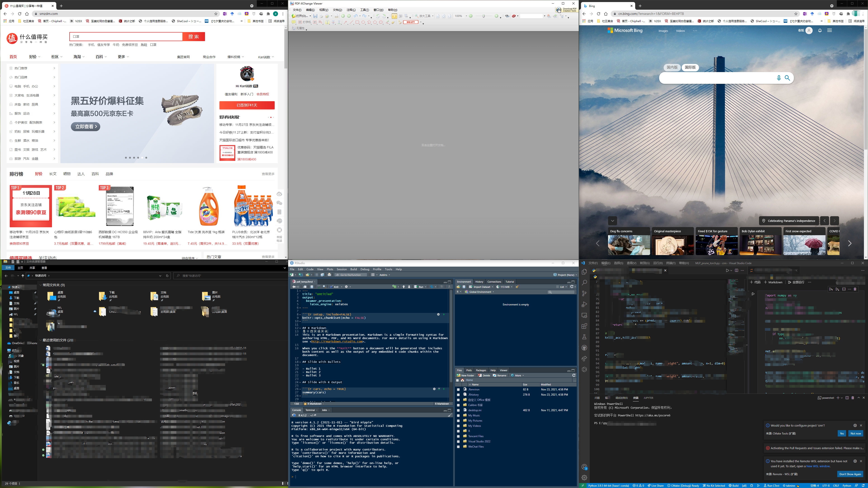
Task: Select the 国际版 toggle on Bing
Action: 690,67
